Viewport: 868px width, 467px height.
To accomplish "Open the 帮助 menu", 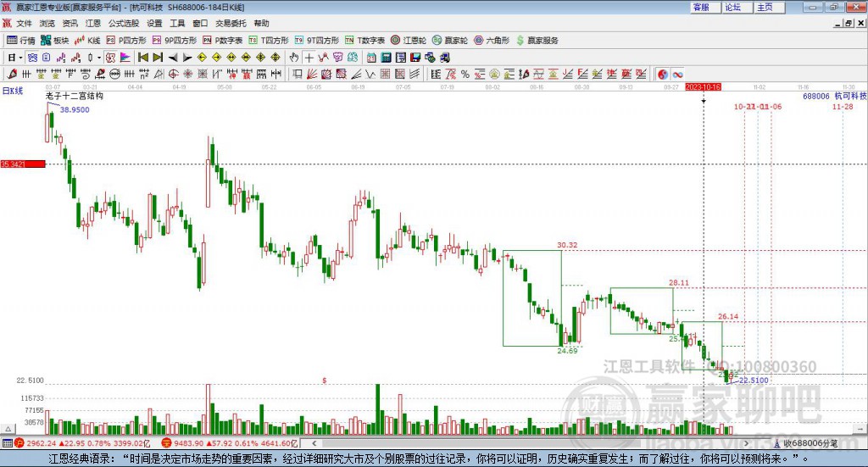I will pyautogui.click(x=261, y=23).
